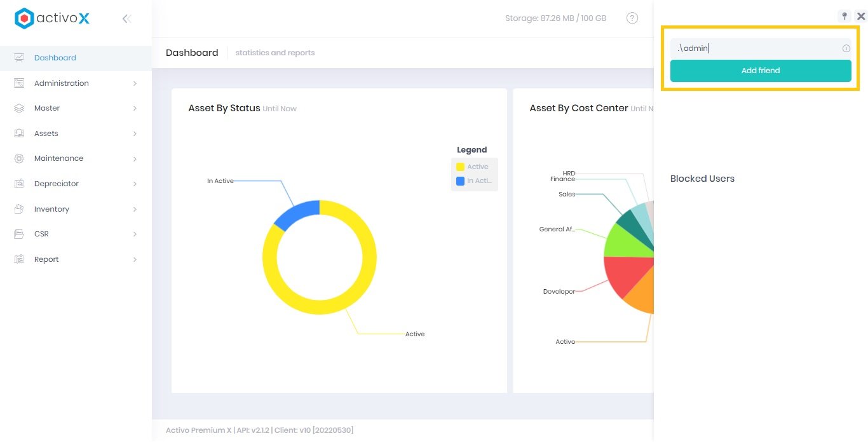Click the username input field
Image resolution: width=868 pixels, height=443 pixels.
pos(755,48)
